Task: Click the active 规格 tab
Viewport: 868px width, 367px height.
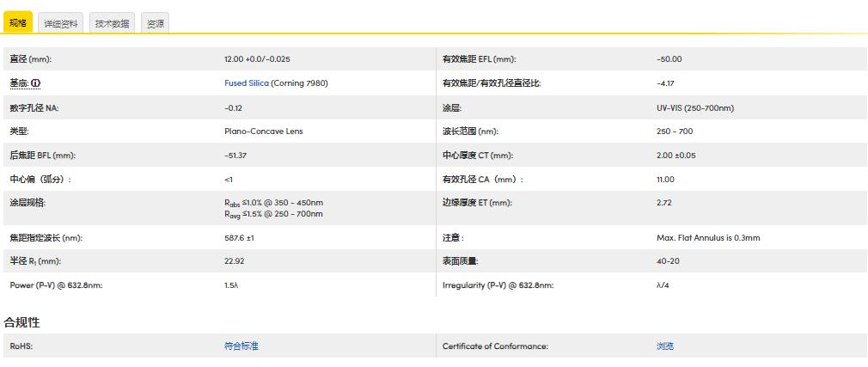Action: point(18,23)
